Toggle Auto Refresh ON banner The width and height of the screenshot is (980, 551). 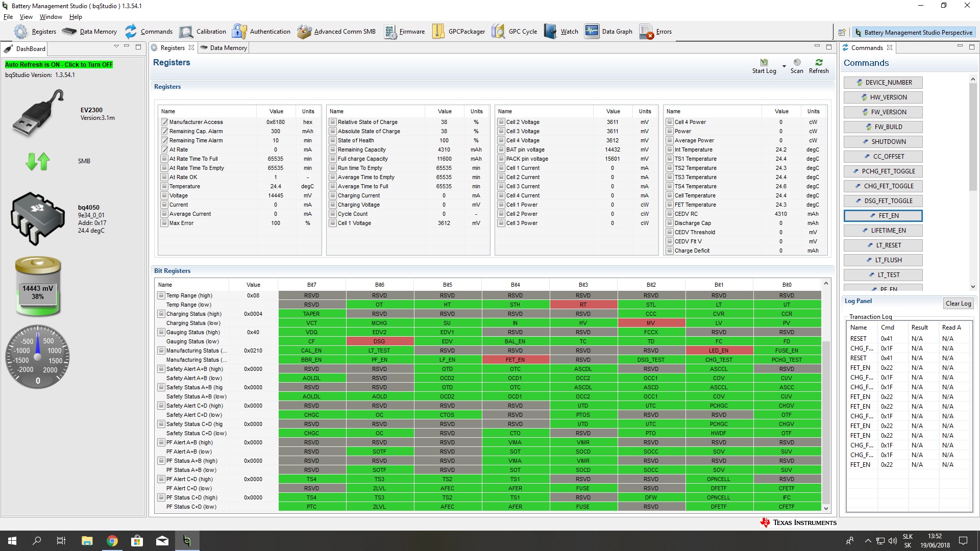(x=59, y=65)
